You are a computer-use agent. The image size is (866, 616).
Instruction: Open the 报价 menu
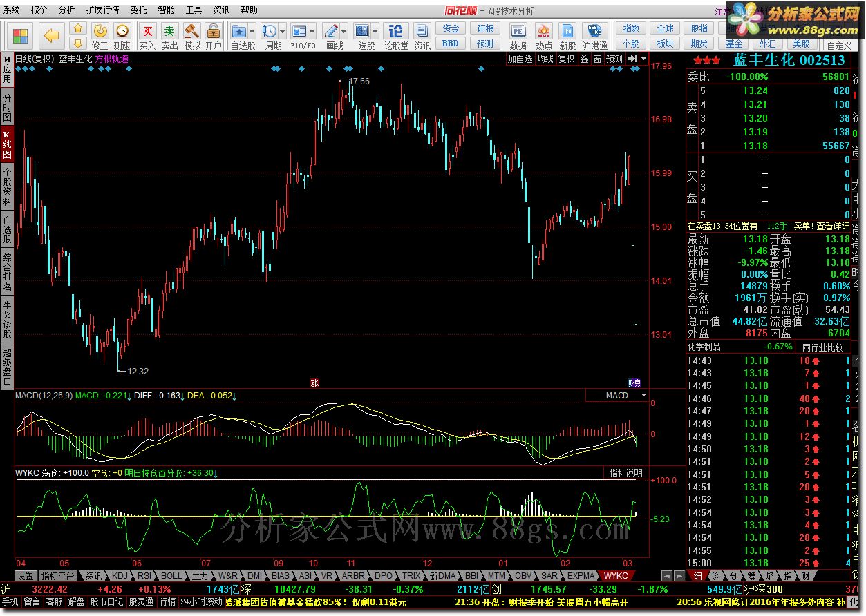(39, 10)
